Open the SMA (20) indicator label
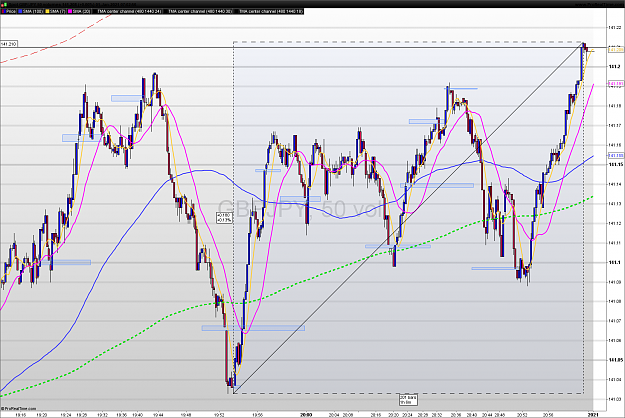 81,11
